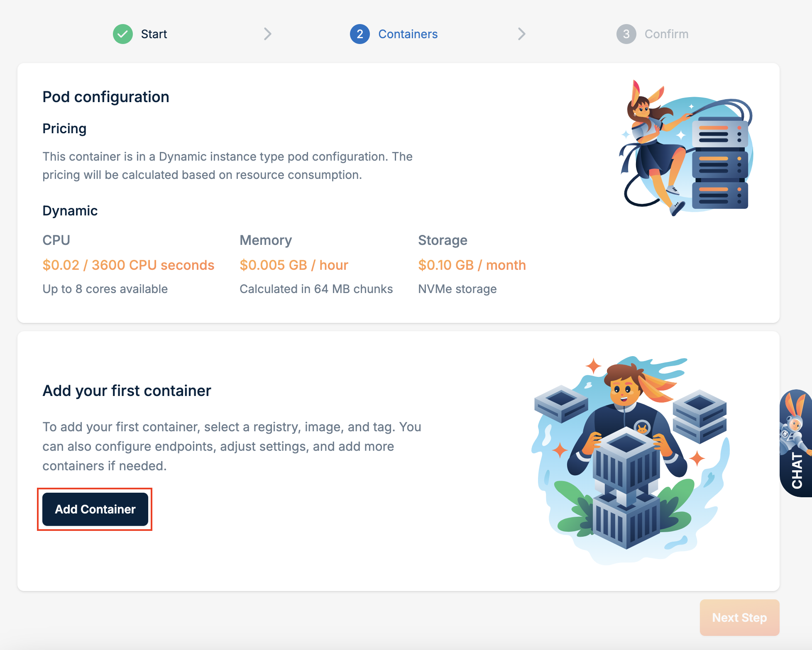Click the Pod configuration heading

[x=106, y=97]
